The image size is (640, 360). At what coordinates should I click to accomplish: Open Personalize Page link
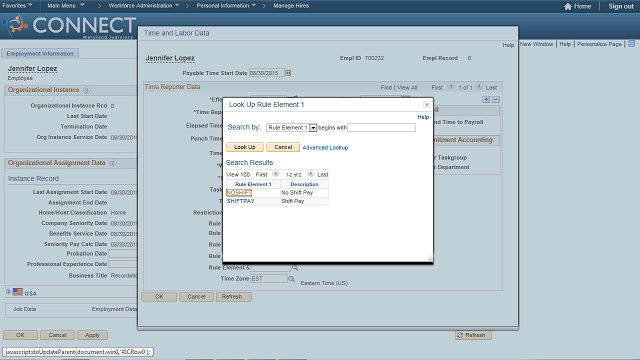(599, 44)
